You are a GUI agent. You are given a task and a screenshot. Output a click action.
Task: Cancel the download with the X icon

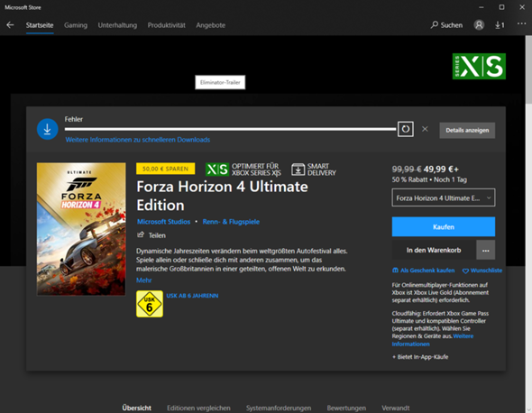[425, 129]
